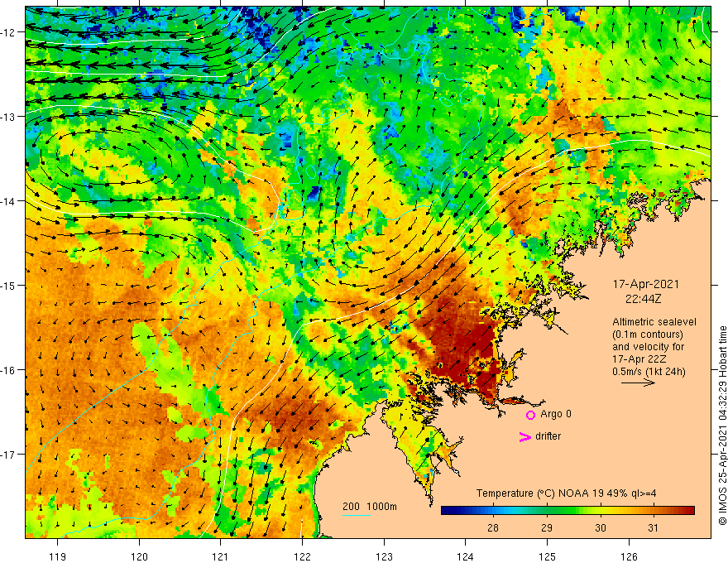
Task: Click the '(0.1m contours)' text
Action: 647,334
